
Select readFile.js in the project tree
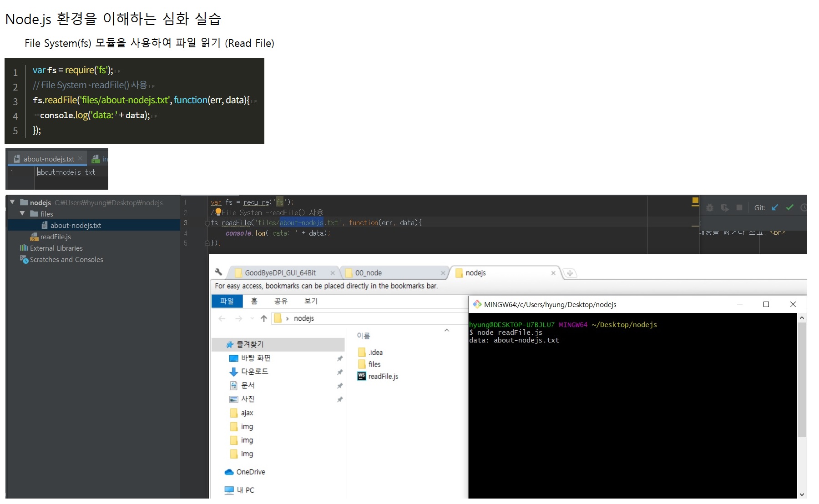coord(55,237)
